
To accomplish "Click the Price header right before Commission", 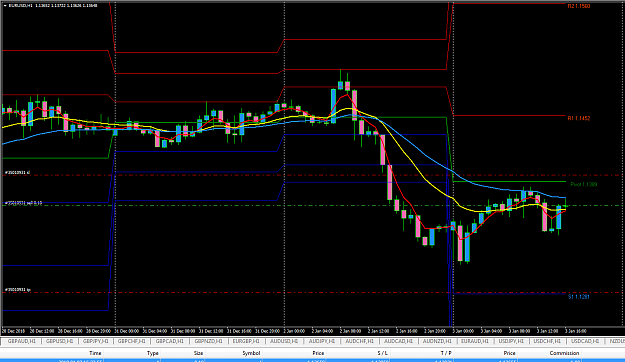I will (x=509, y=353).
